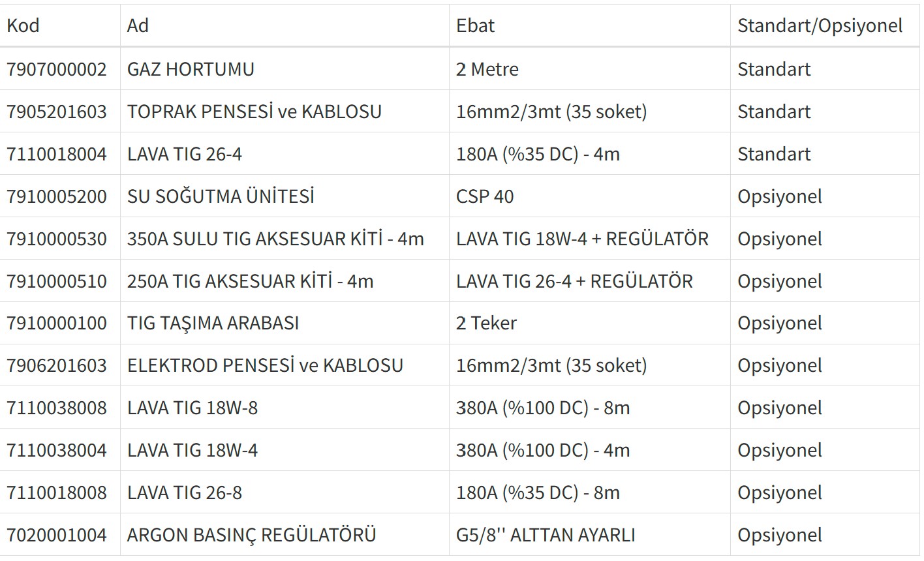Click the Standart/Opsiyonel column header
This screenshot has height=561, width=924.
[820, 25]
